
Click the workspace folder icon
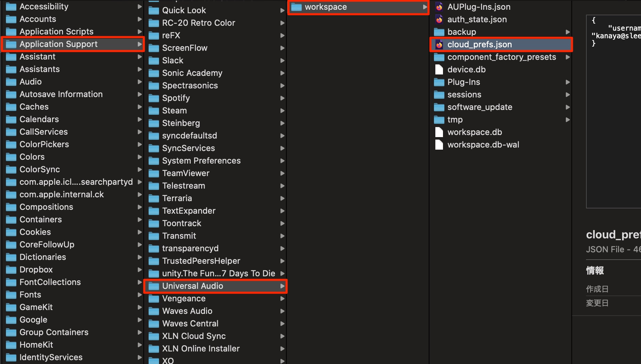coord(296,7)
